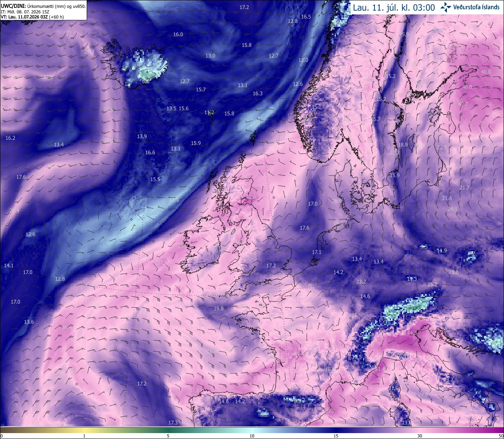
Task: Click the 19.8 value over the English Channel
Action: click(x=219, y=308)
